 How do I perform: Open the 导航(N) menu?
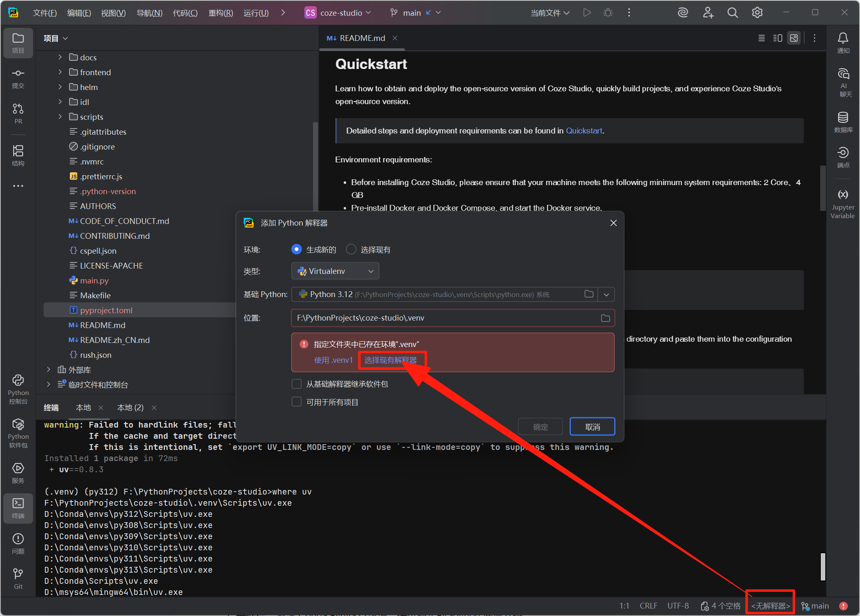click(150, 13)
